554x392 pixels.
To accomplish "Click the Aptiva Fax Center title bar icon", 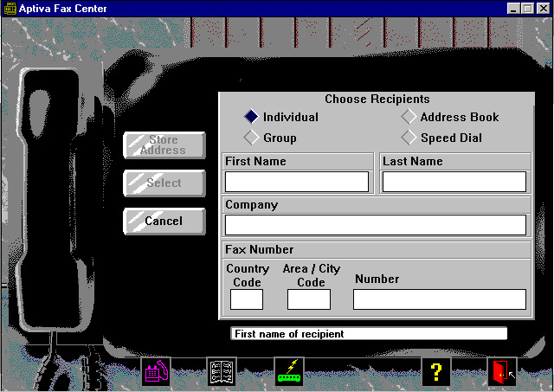I will (8, 8).
